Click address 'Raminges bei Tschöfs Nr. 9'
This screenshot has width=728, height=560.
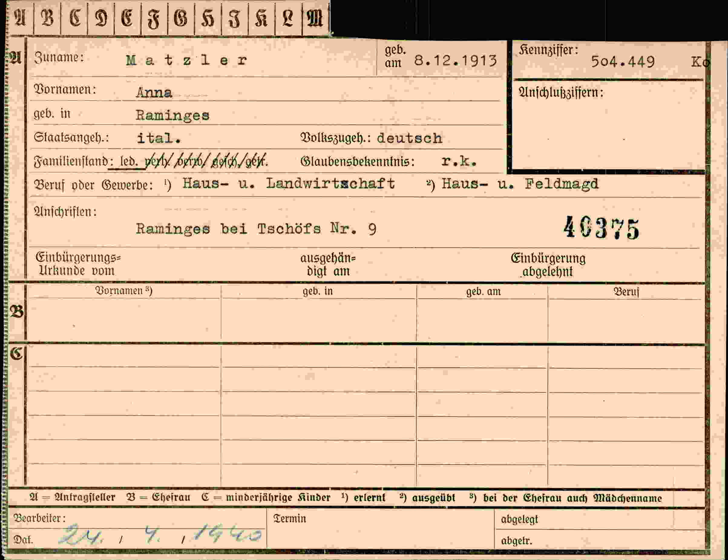256,229
